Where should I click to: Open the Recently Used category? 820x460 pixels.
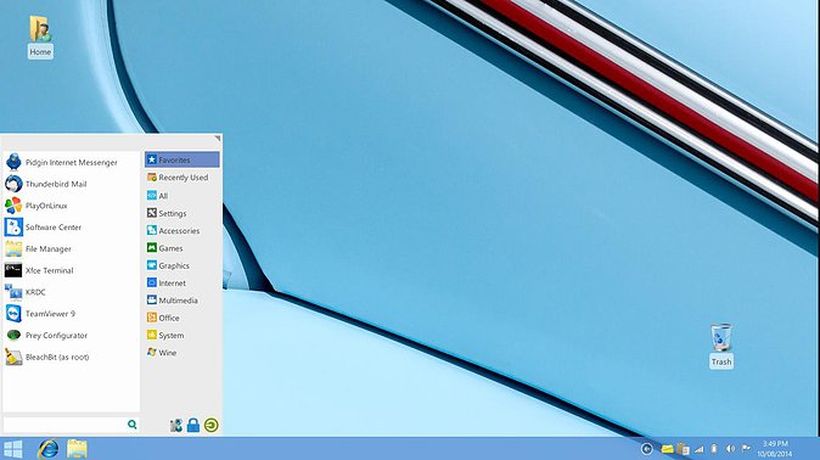pyautogui.click(x=182, y=178)
